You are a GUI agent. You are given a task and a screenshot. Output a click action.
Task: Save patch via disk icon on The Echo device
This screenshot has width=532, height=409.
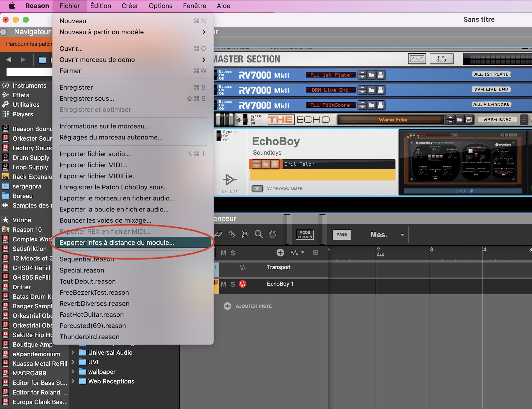click(469, 120)
